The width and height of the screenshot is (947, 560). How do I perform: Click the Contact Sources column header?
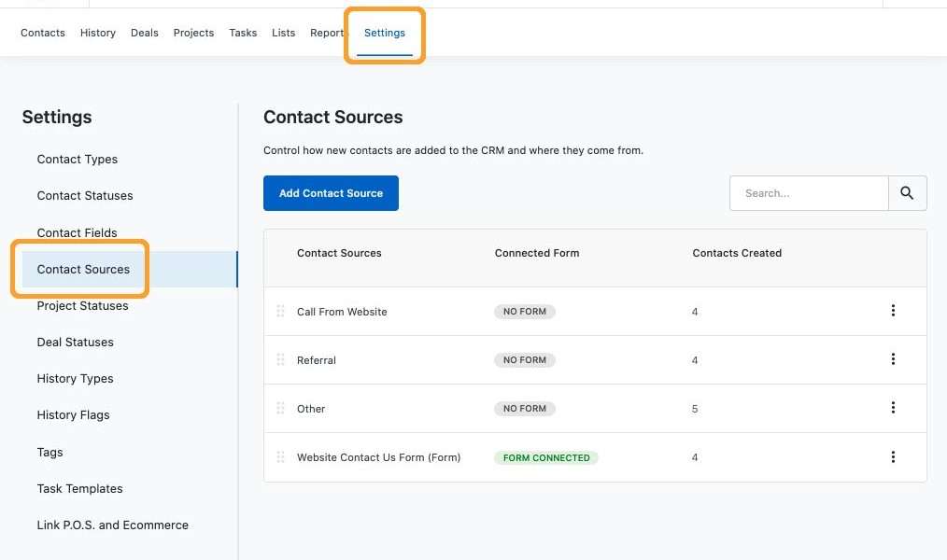(x=339, y=253)
